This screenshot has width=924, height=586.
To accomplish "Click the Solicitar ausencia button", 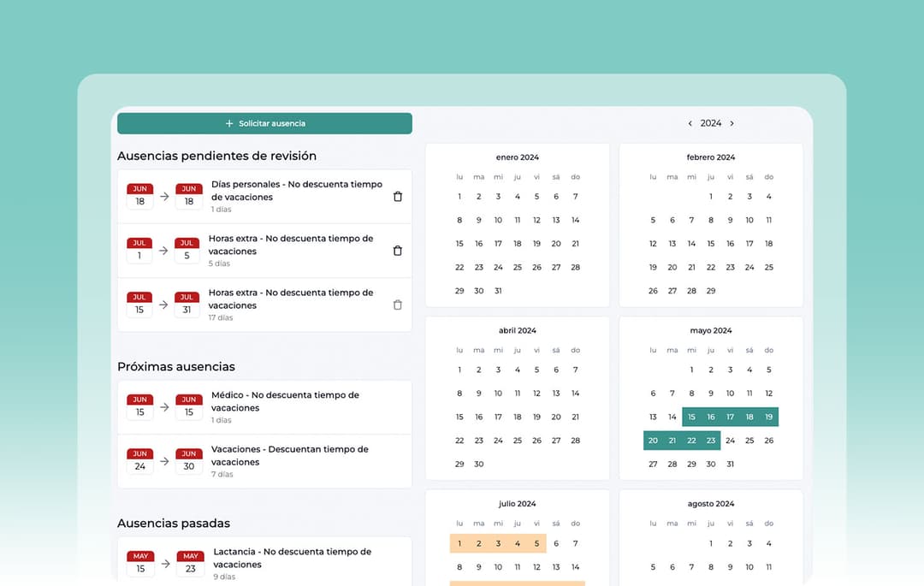I will [x=264, y=123].
